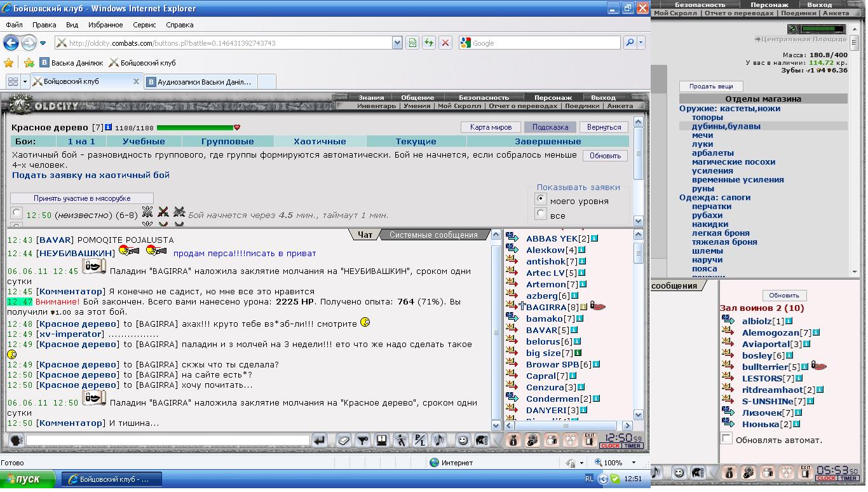Click the Обновить button in fights panel

(605, 155)
